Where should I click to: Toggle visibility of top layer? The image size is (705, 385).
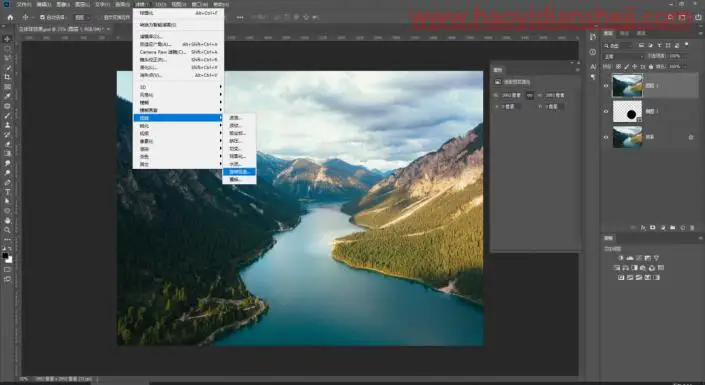click(x=606, y=85)
